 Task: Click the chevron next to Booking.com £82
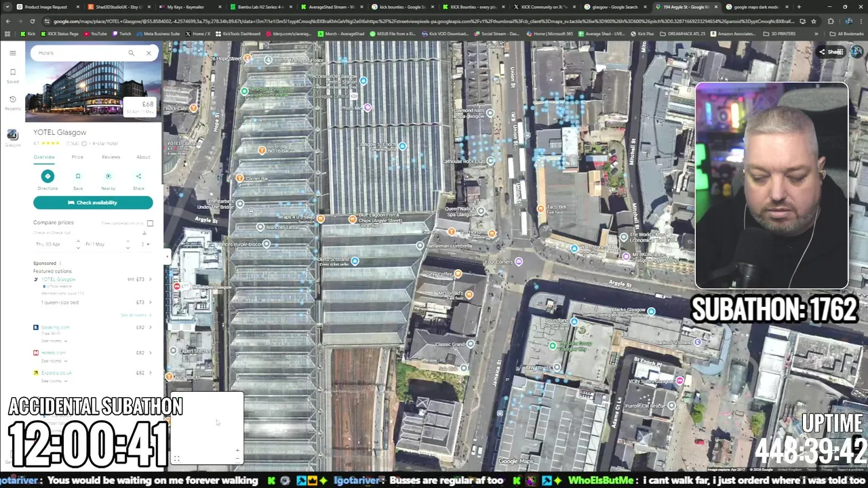click(150, 327)
